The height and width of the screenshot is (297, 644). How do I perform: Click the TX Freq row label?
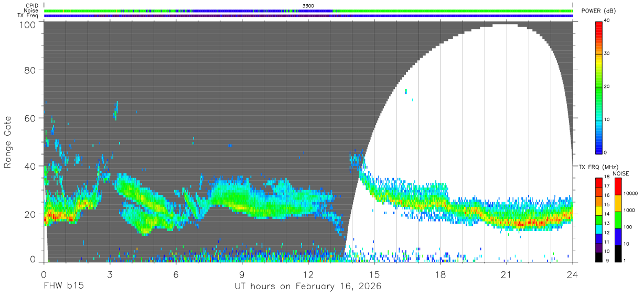[x=28, y=16]
